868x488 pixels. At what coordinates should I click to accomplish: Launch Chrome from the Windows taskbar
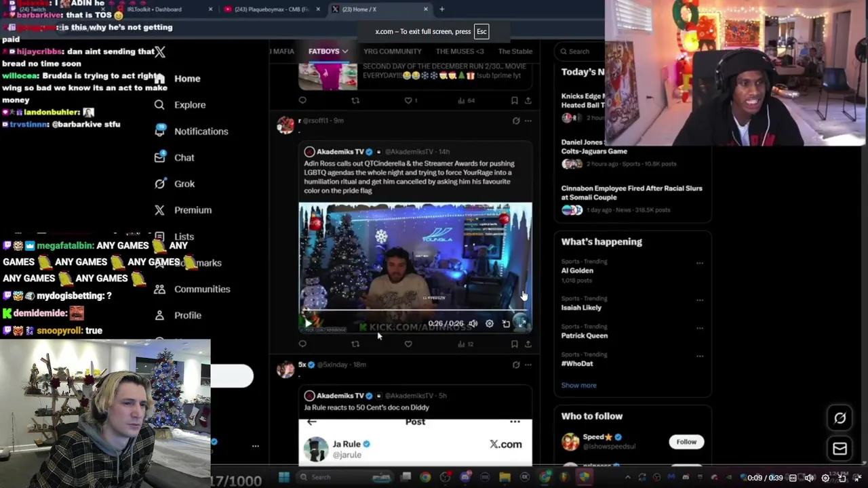pos(425,477)
